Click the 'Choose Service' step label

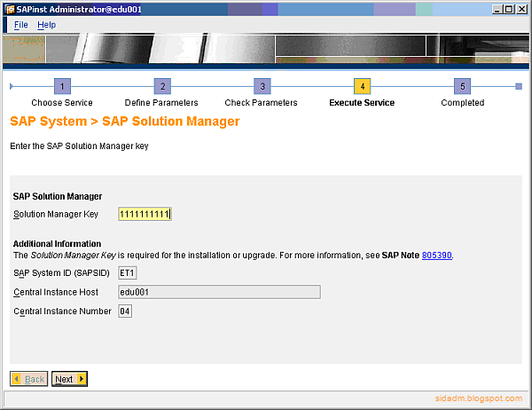62,103
